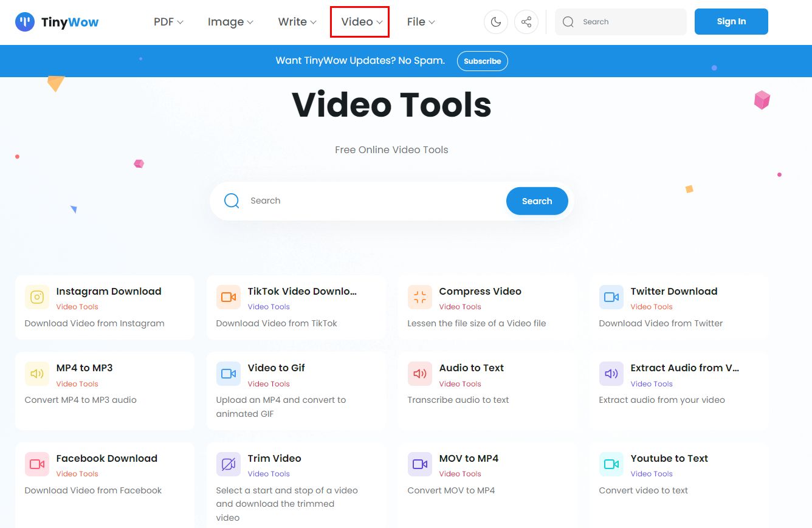
Task: Click the Video to Gif camera icon
Action: [229, 374]
